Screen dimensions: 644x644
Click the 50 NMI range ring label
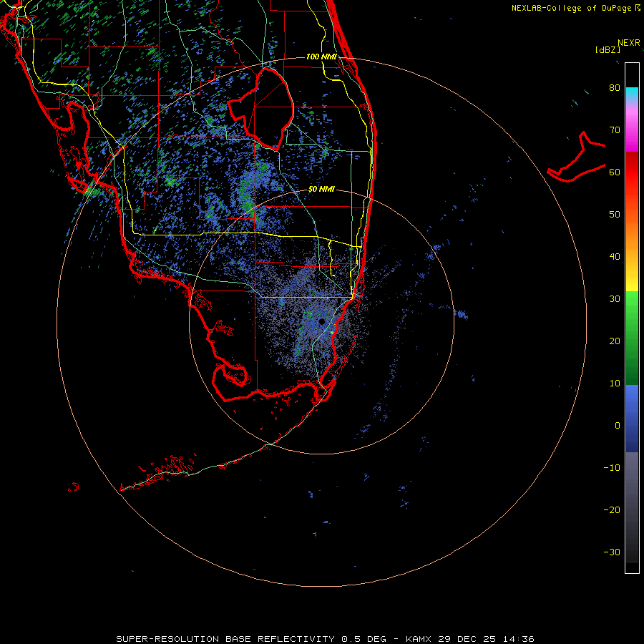pyautogui.click(x=321, y=189)
